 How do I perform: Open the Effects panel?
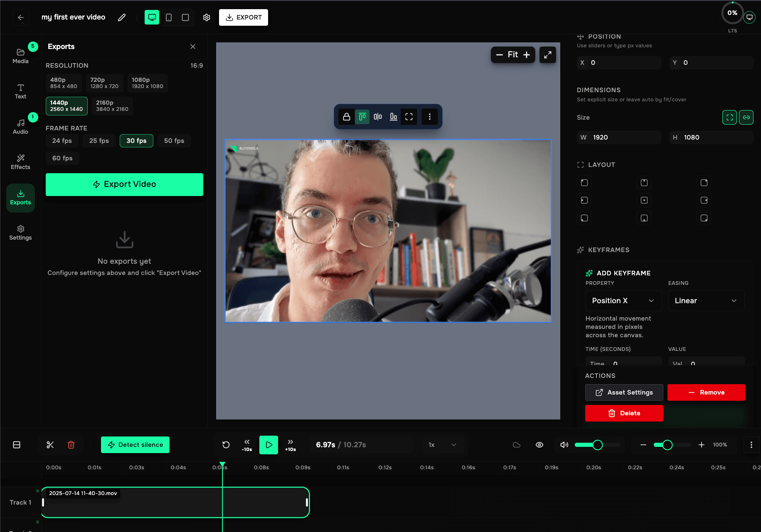(x=20, y=162)
